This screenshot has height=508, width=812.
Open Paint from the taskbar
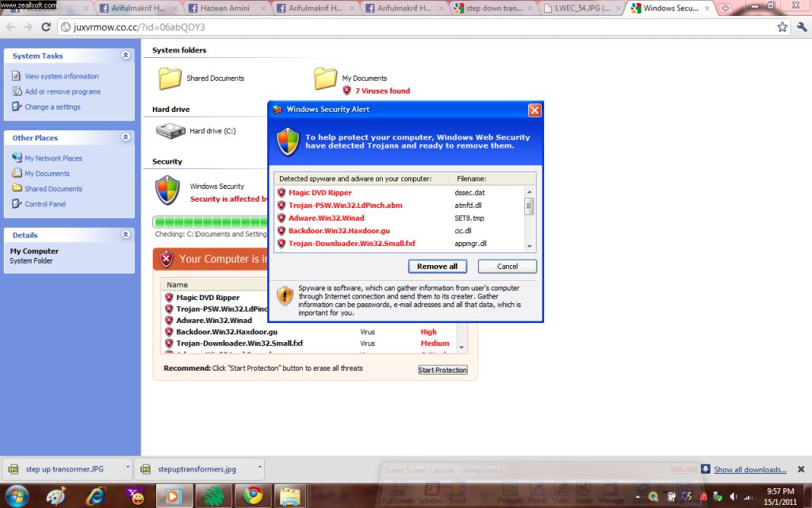[x=56, y=496]
